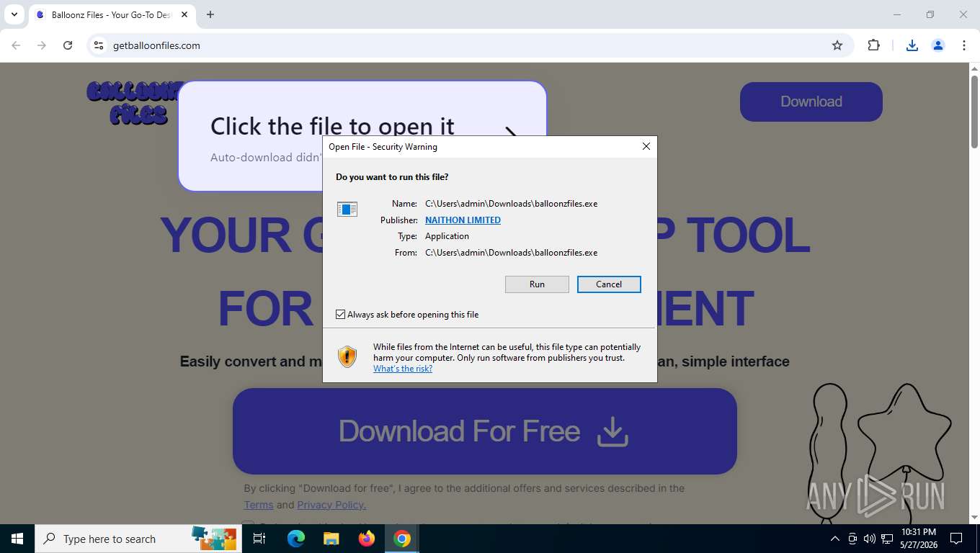Launch Microsoft Edge from the taskbar
The image size is (980, 553).
[295, 539]
